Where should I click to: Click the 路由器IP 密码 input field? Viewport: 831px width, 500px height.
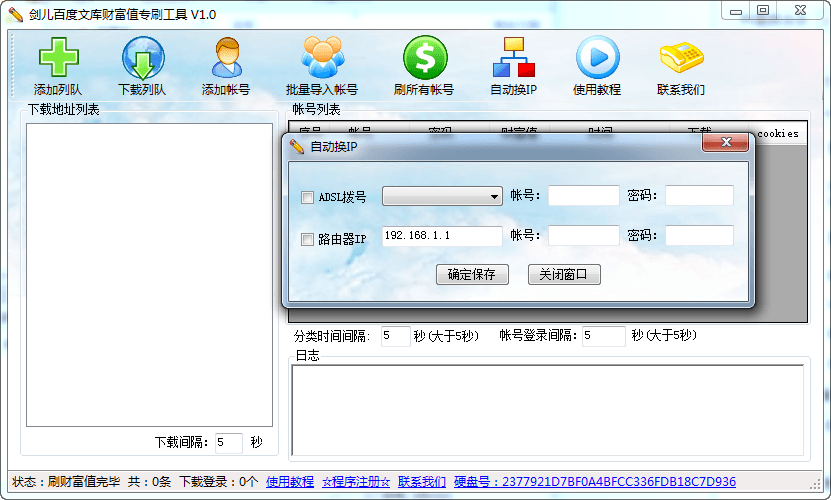coord(700,235)
